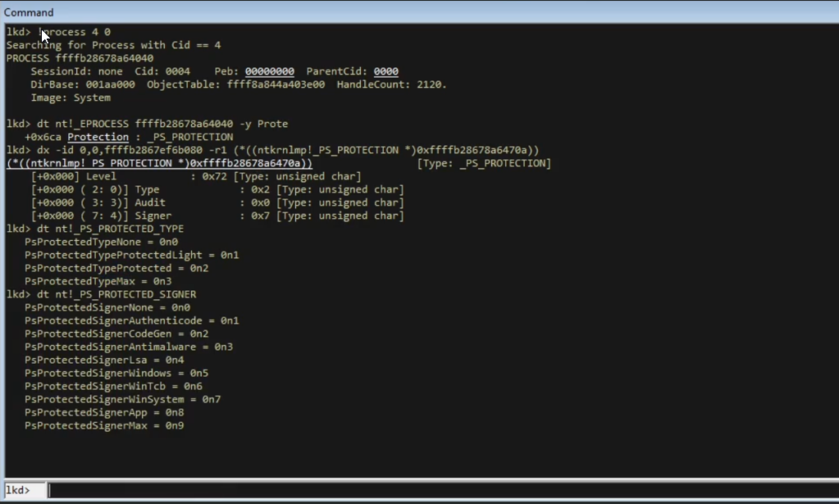839x504 pixels.
Task: Click 'PsProtectedSignerWinSystem = 0n7' line
Action: tap(122, 399)
